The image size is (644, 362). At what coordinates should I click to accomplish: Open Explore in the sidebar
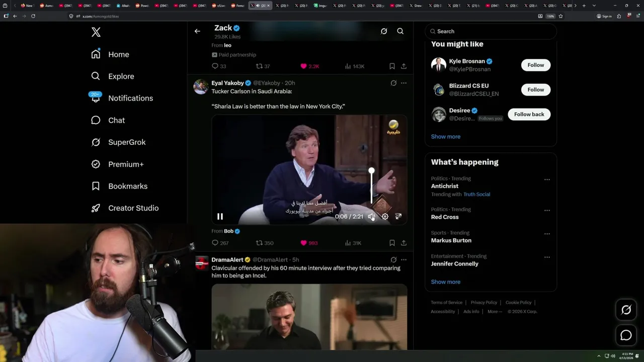coord(113,76)
